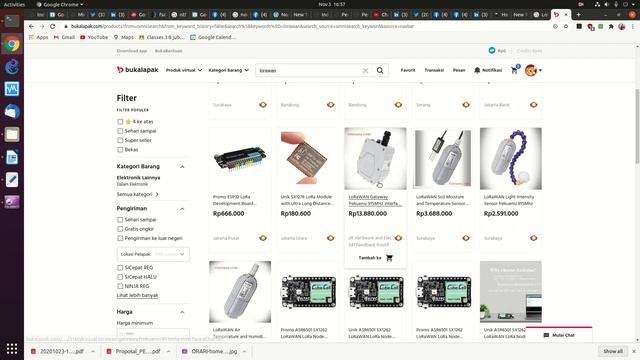The height and width of the screenshot is (360, 640).
Task: Click the search input field with lorawan
Action: pyautogui.click(x=309, y=70)
